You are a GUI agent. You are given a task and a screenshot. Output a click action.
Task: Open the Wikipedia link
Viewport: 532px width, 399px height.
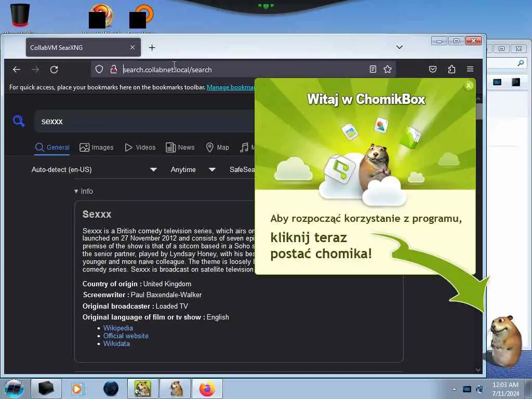pyautogui.click(x=118, y=328)
